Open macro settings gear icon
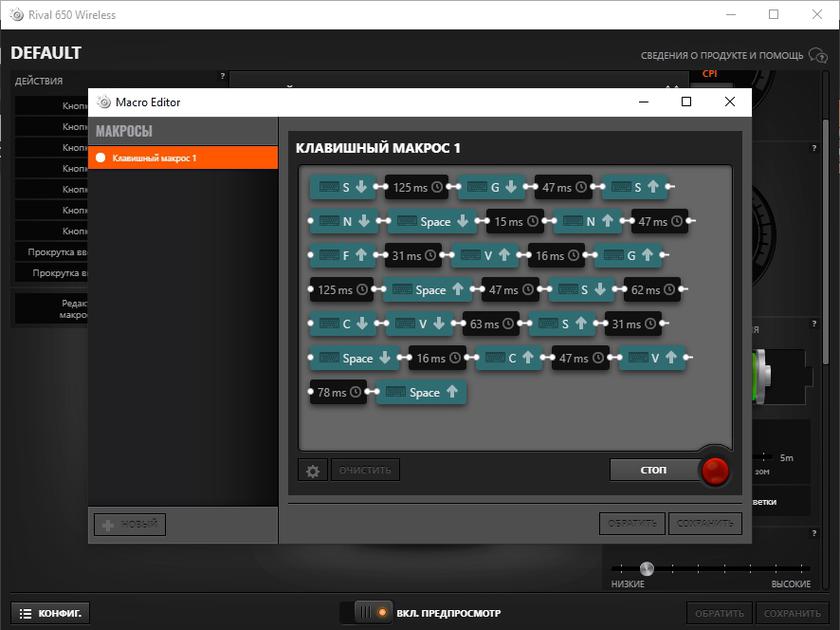This screenshot has width=840, height=630. coord(312,470)
